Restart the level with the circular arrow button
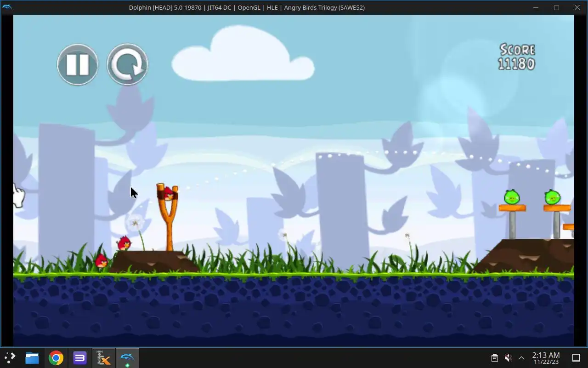This screenshot has height=368, width=588. pyautogui.click(x=128, y=64)
